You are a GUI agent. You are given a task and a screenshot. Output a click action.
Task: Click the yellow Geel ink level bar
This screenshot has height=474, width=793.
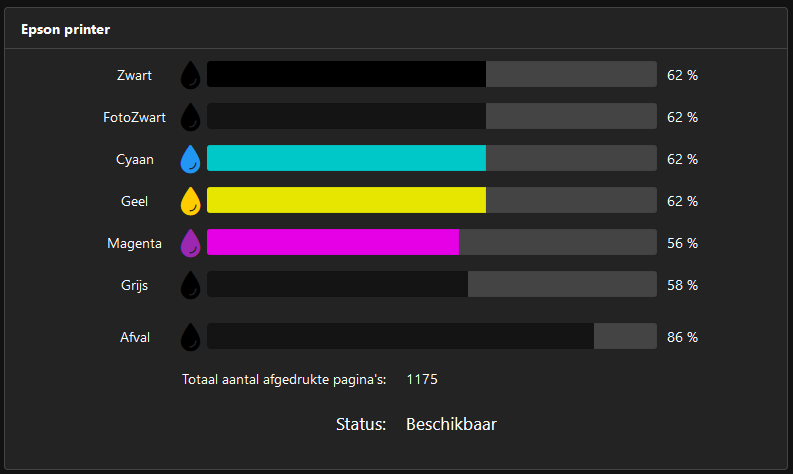coord(431,201)
